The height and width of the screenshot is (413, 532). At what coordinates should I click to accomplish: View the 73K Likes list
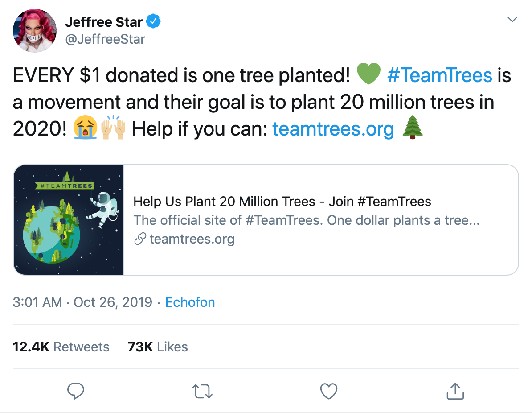pyautogui.click(x=158, y=347)
